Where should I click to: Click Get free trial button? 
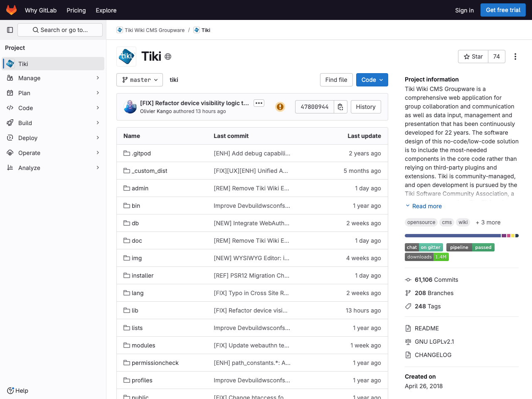coord(503,10)
